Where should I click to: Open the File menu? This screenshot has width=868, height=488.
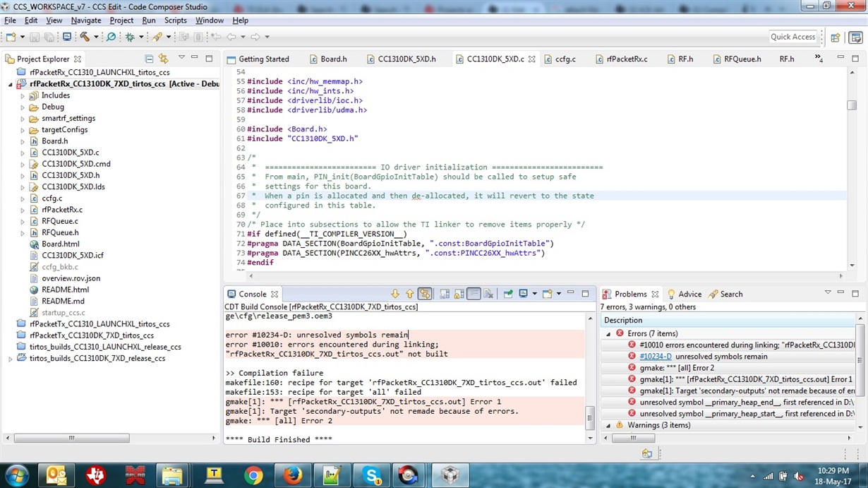coord(10,20)
